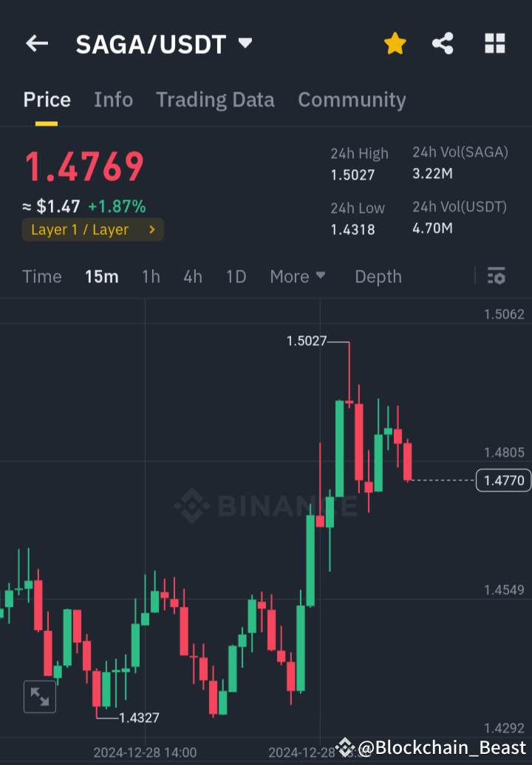This screenshot has height=765, width=532.
Task: Enable the 1D candle interval
Action: point(236,276)
